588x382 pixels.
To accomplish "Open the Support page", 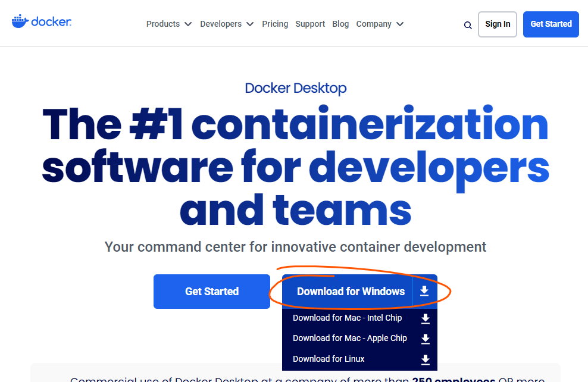I will click(310, 24).
